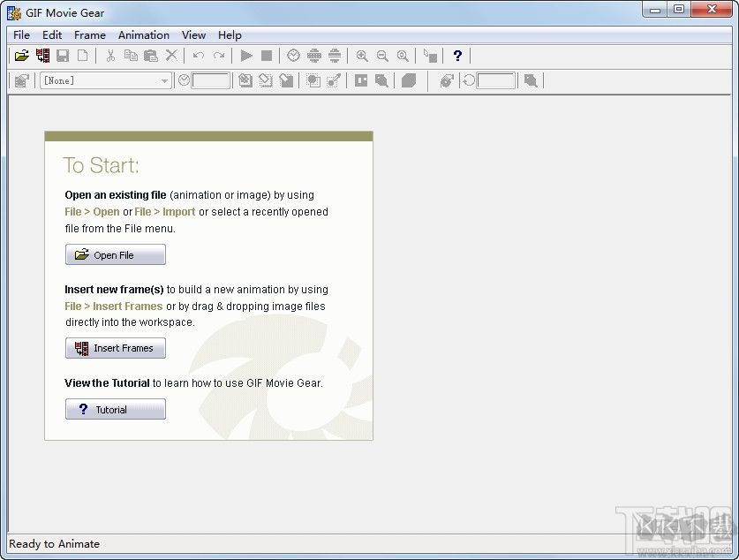The width and height of the screenshot is (739, 560).
Task: Click the Insert Frames filmstrip toolbar icon
Action: (x=42, y=56)
